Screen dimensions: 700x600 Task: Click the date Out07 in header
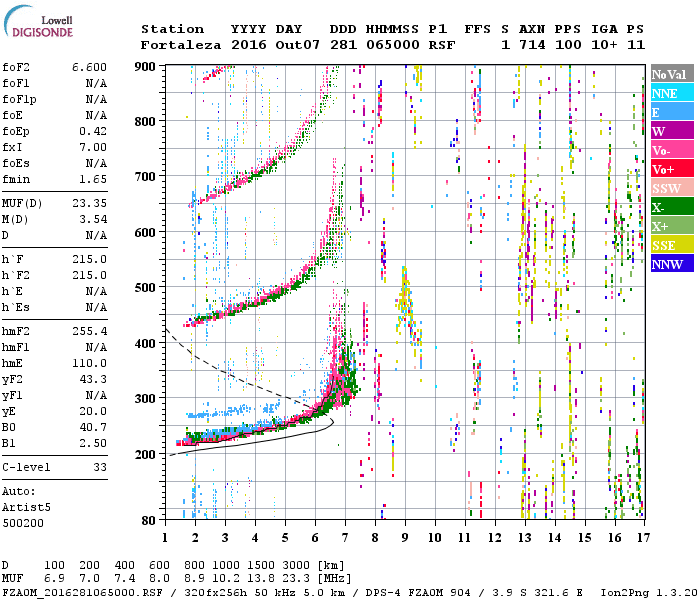click(x=298, y=45)
